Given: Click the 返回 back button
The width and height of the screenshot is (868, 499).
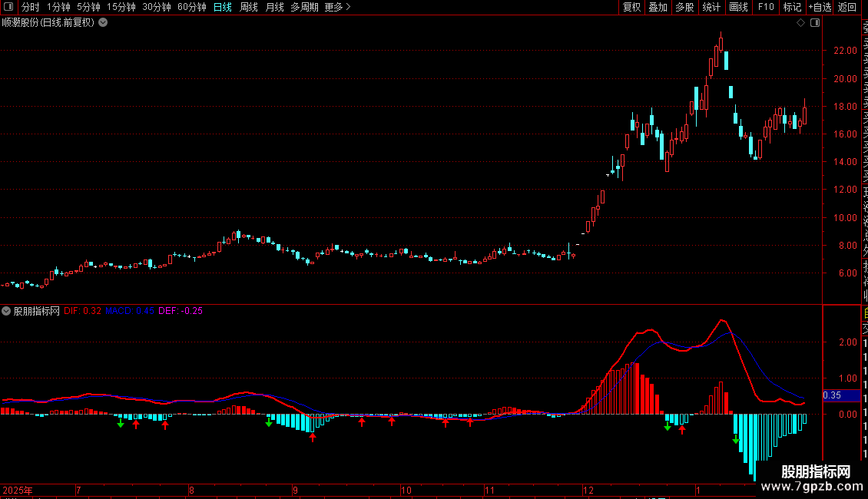Looking at the screenshot, I should tap(847, 7).
